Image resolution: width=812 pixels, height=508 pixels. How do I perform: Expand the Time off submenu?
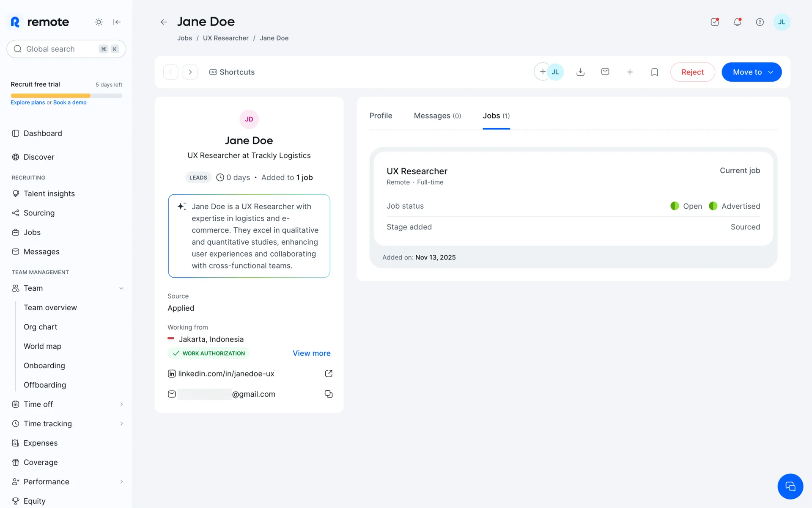(121, 404)
